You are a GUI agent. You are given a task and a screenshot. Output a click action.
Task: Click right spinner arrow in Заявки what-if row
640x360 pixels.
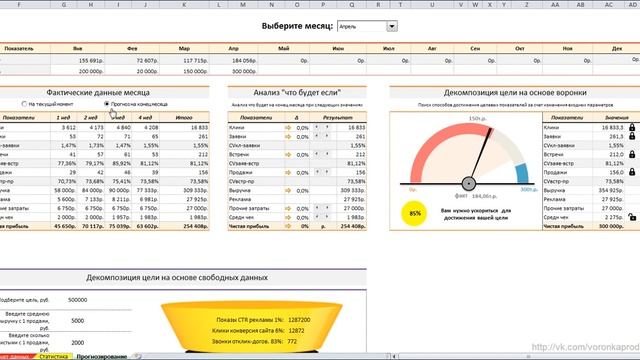coord(327,137)
